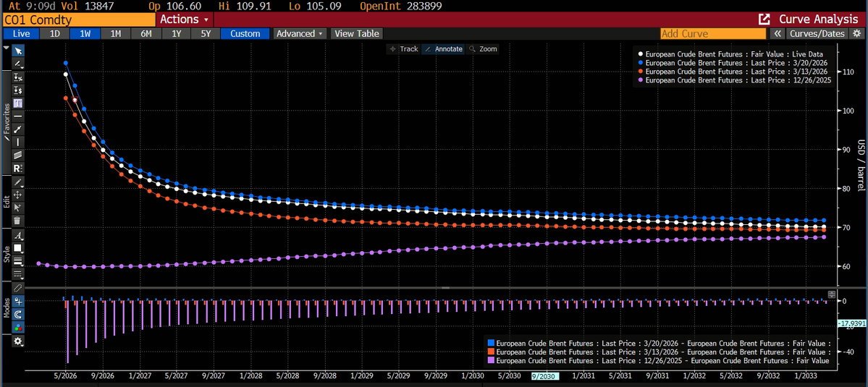This screenshot has height=387, width=868.
Task: Select the horizontal line drawing tool
Action: tap(17, 116)
